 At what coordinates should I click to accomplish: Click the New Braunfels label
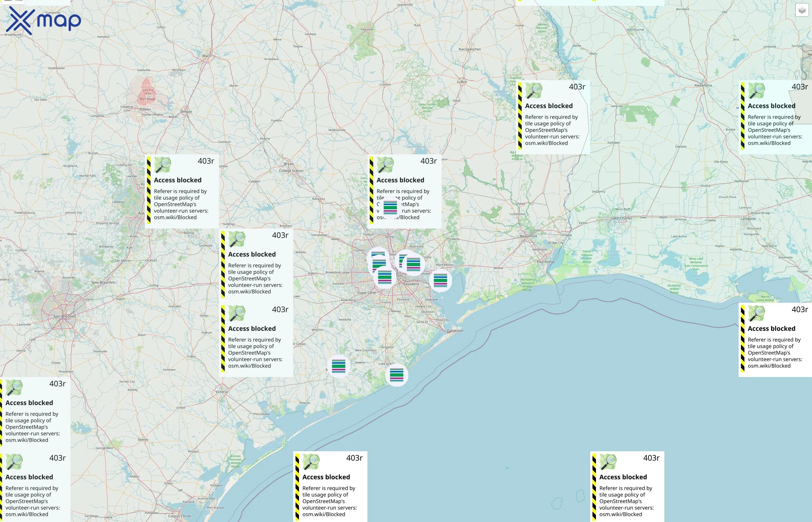point(103,282)
